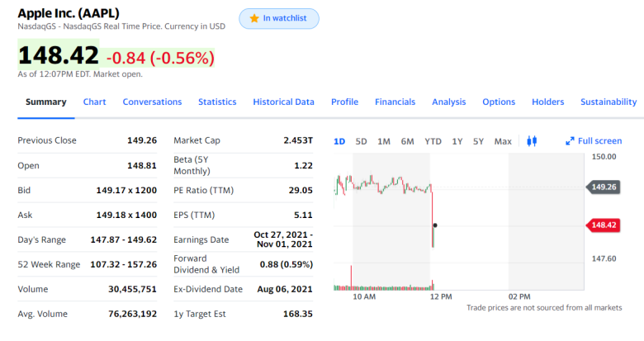Choose the 6M chart range

point(407,141)
